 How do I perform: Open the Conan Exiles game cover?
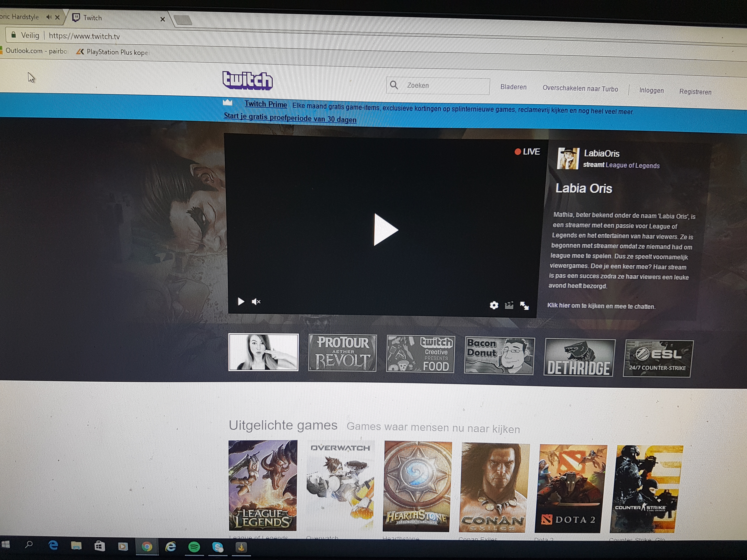click(494, 488)
